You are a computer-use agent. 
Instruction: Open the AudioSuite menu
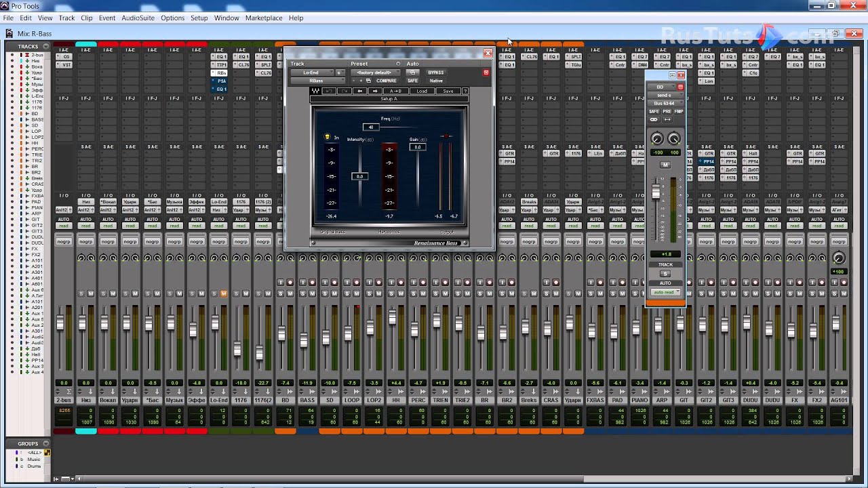(x=138, y=18)
